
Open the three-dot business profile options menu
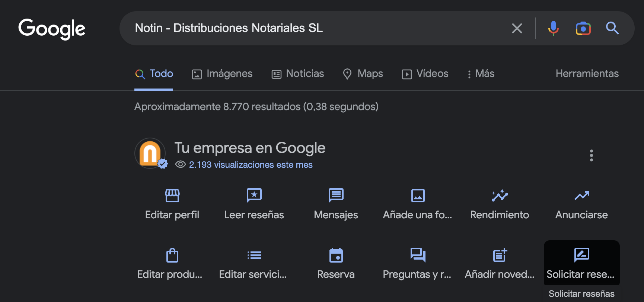tap(591, 155)
